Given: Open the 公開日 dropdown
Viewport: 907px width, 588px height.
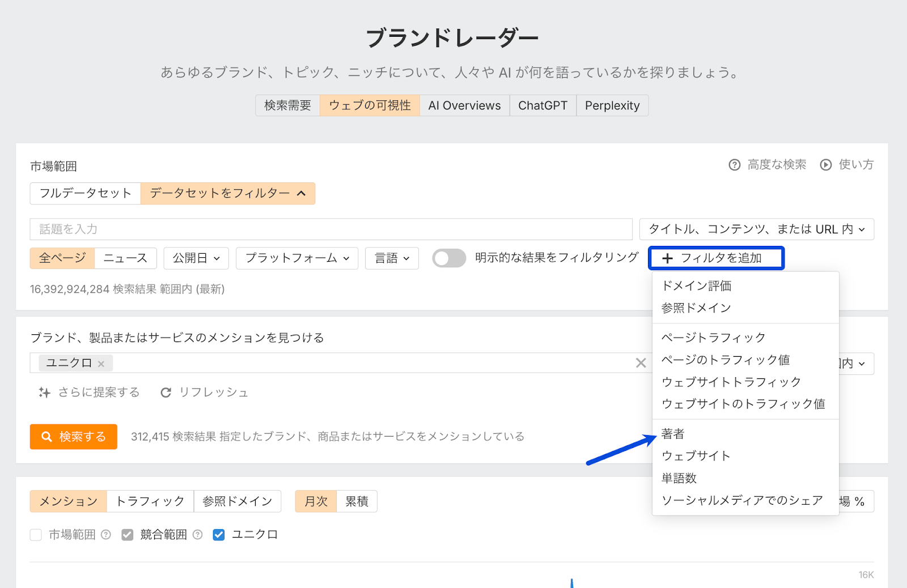Looking at the screenshot, I should (196, 258).
